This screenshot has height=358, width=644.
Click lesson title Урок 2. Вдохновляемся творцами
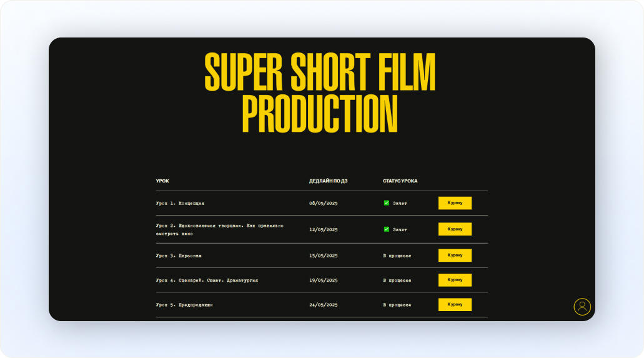220,230
